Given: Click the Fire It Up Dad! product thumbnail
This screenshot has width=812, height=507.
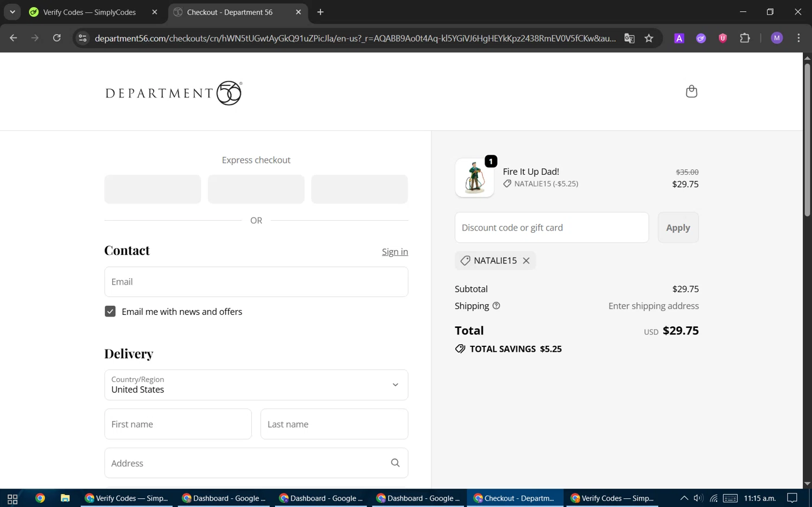Looking at the screenshot, I should click(475, 177).
